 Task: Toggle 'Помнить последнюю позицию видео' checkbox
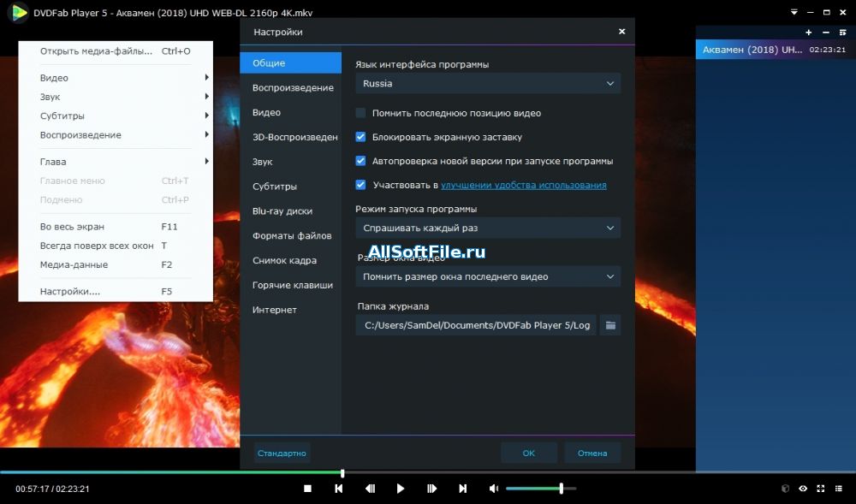click(x=360, y=113)
